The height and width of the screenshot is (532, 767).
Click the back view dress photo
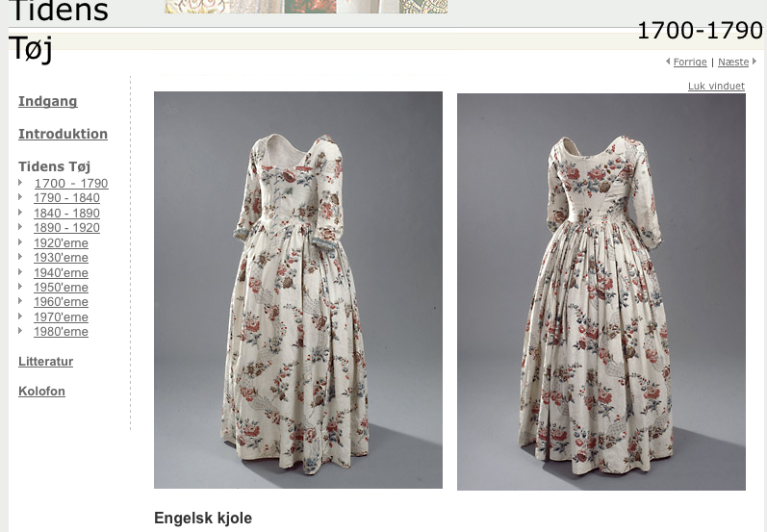tap(601, 291)
